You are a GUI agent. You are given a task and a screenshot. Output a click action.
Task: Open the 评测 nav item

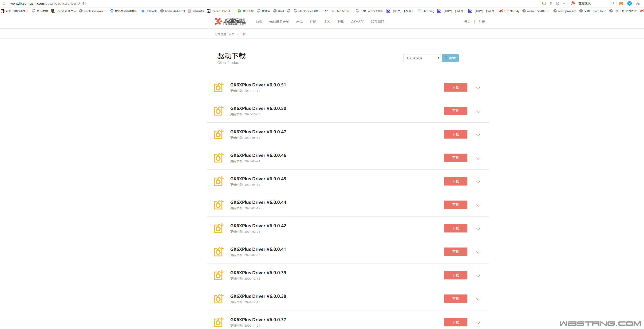pos(313,22)
